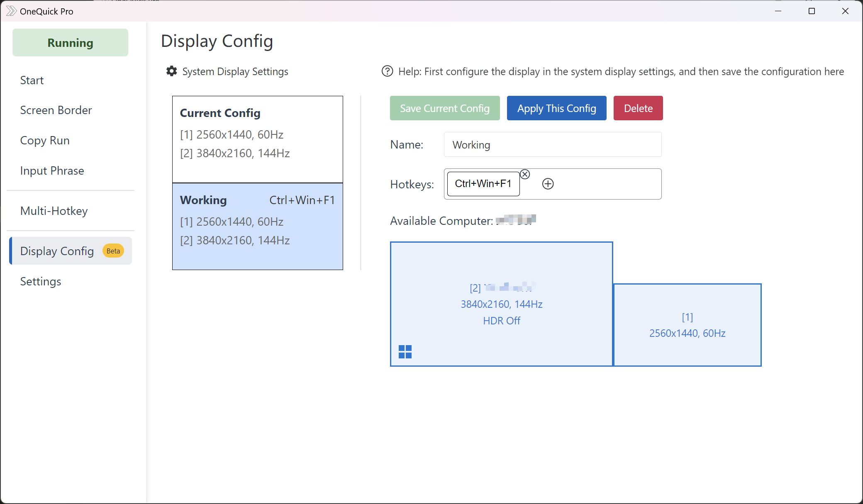
Task: Click display 1 monitor 2560x1440 rectangle
Action: point(687,325)
